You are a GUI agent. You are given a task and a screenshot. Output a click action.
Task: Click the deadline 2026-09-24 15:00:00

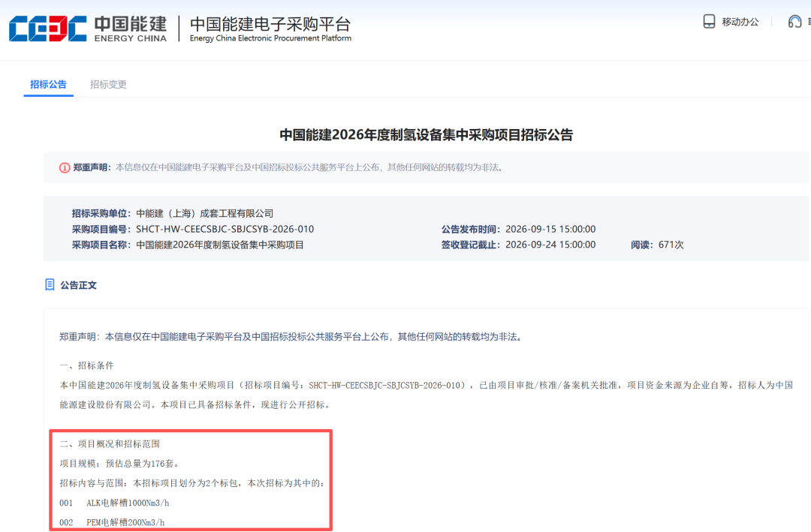550,245
